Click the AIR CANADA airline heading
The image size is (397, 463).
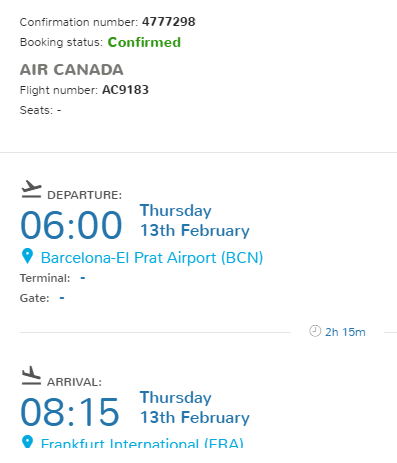coord(72,70)
